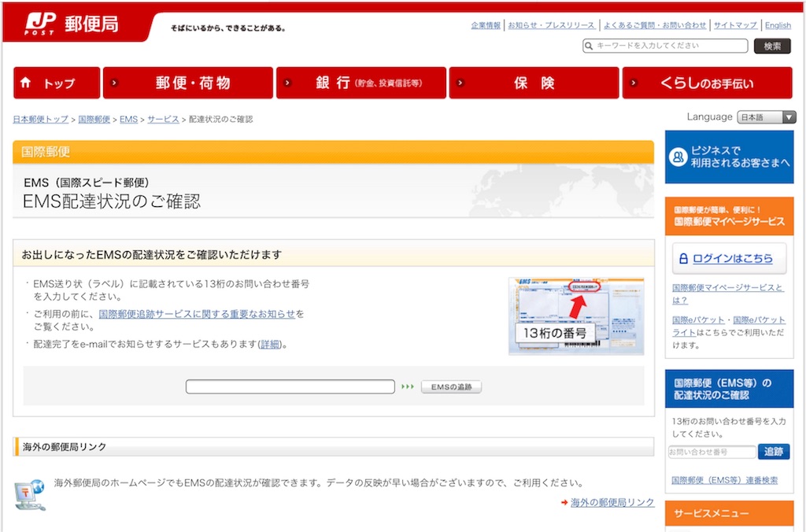The width and height of the screenshot is (806, 532).
Task: Open the 銀行 navigation tab
Action: pos(360,83)
